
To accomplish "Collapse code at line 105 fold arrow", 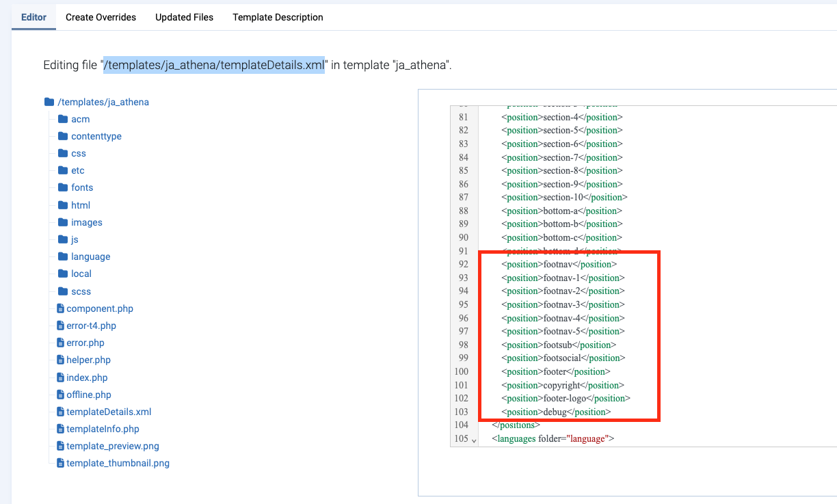I will pyautogui.click(x=474, y=439).
